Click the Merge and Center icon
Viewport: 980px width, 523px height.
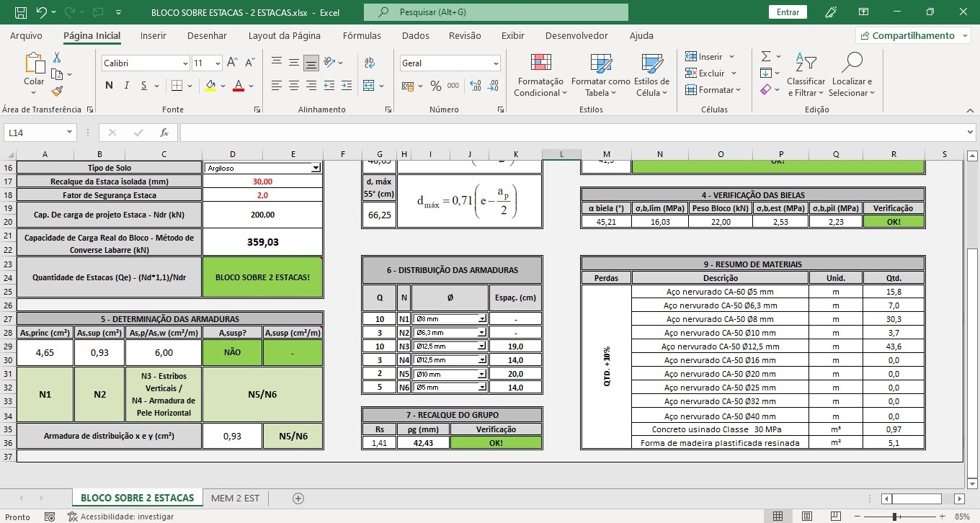tap(370, 86)
